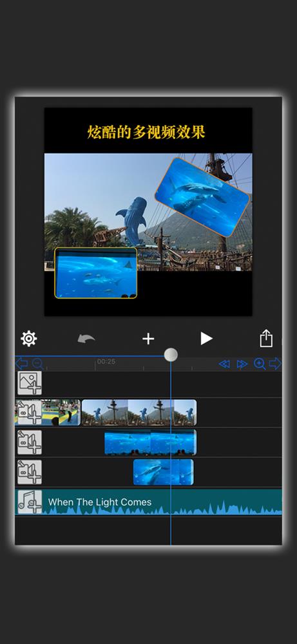Add music to the audio track

pyautogui.click(x=29, y=502)
